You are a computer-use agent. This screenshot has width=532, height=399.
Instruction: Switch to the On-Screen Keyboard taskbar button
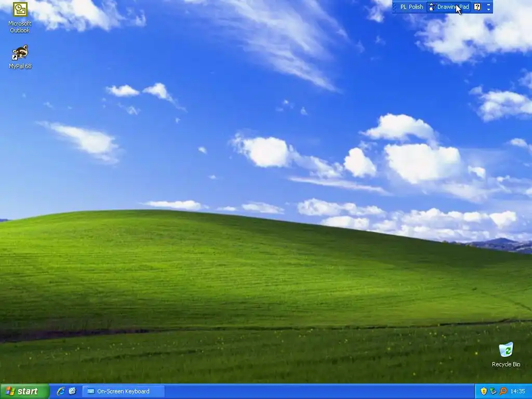[124, 391]
